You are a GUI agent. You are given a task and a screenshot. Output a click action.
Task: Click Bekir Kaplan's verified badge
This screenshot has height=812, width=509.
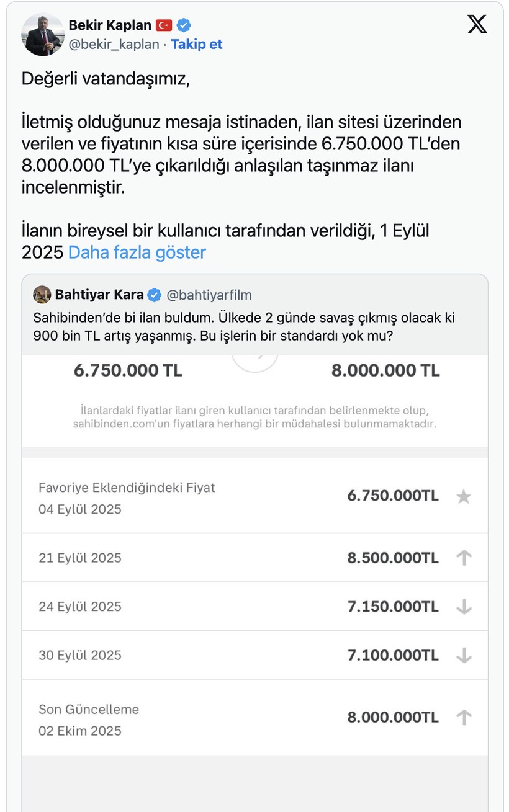tap(184, 25)
